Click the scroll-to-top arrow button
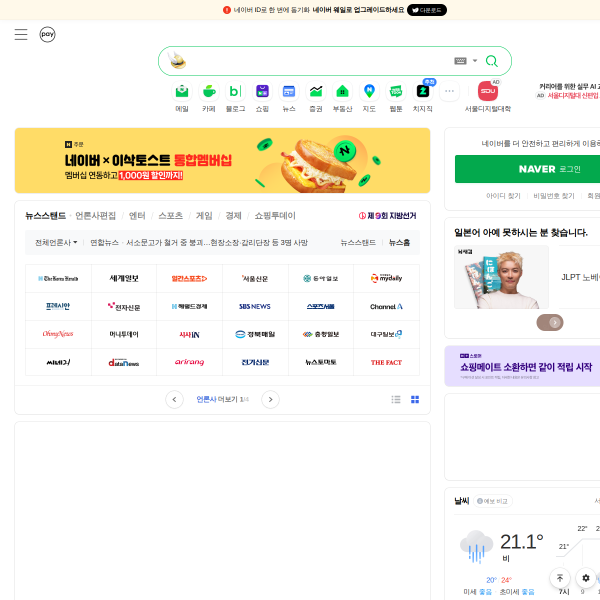The width and height of the screenshot is (600, 600). (x=560, y=578)
